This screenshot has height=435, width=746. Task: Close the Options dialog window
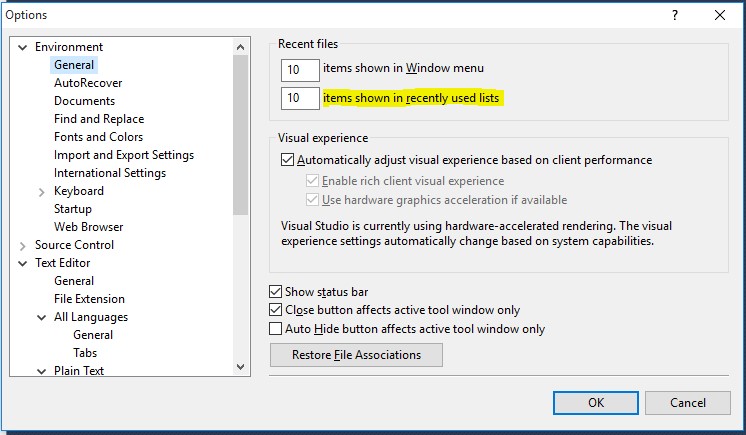pyautogui.click(x=720, y=15)
